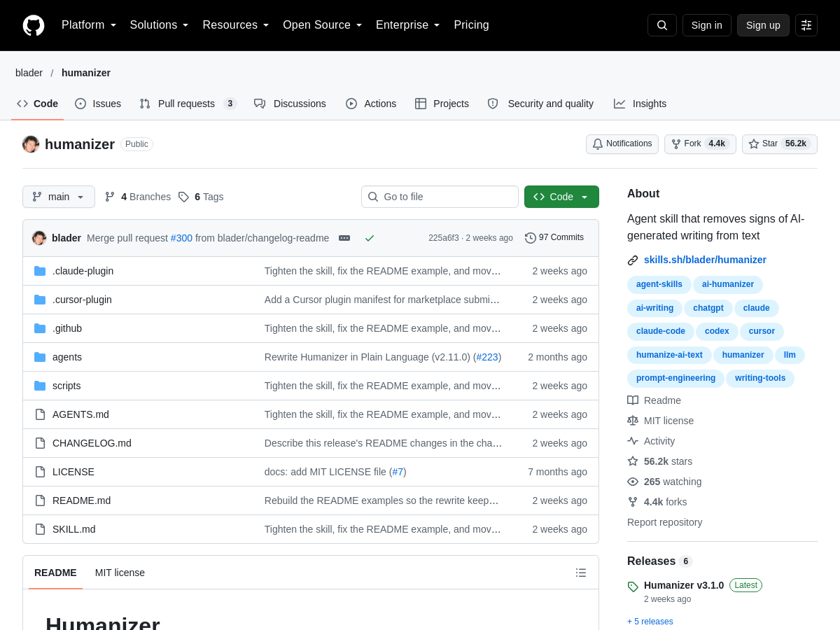This screenshot has width=840, height=630.
Task: Click the green commit status checkmark
Action: [x=370, y=238]
